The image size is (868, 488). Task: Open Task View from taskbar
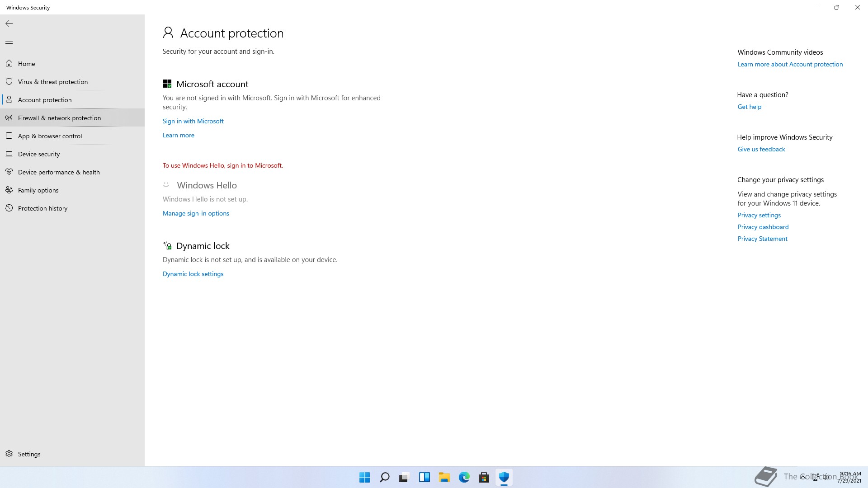tap(404, 477)
